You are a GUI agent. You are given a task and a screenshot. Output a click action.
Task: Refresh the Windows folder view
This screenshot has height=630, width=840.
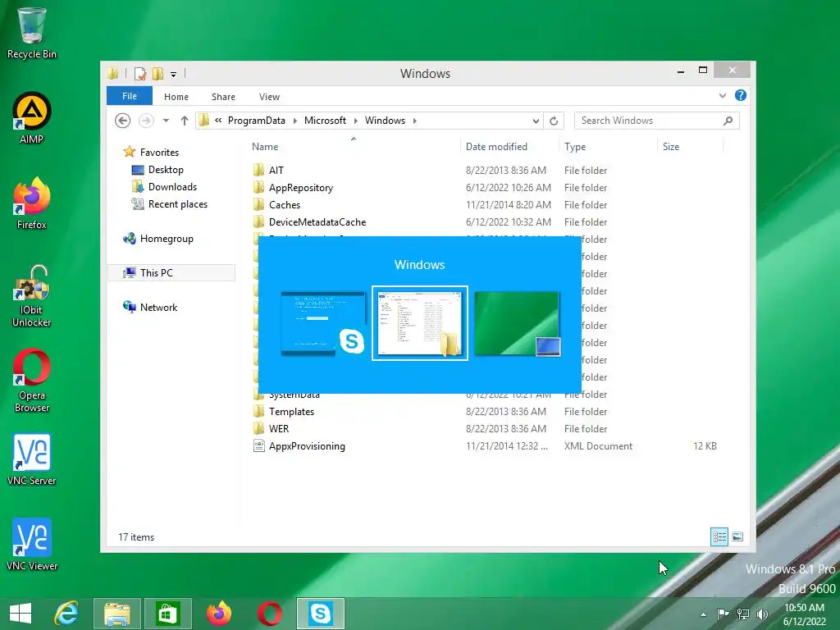click(554, 121)
